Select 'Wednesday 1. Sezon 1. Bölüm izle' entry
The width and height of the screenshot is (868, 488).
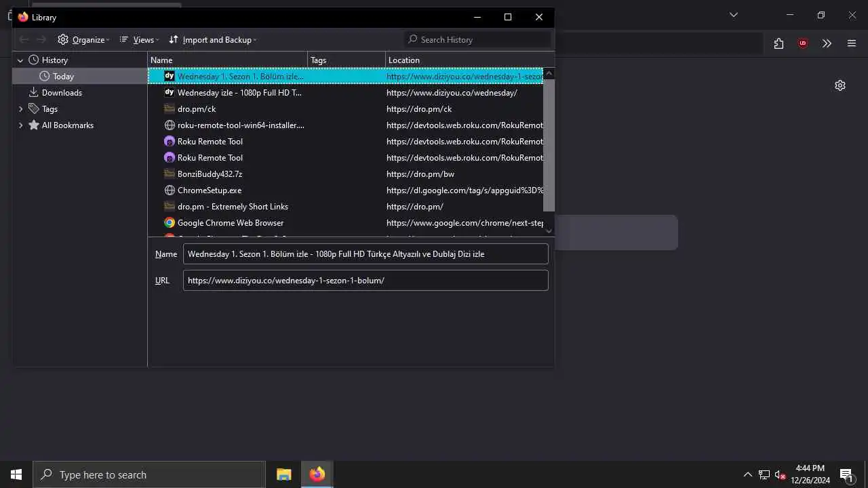point(346,77)
